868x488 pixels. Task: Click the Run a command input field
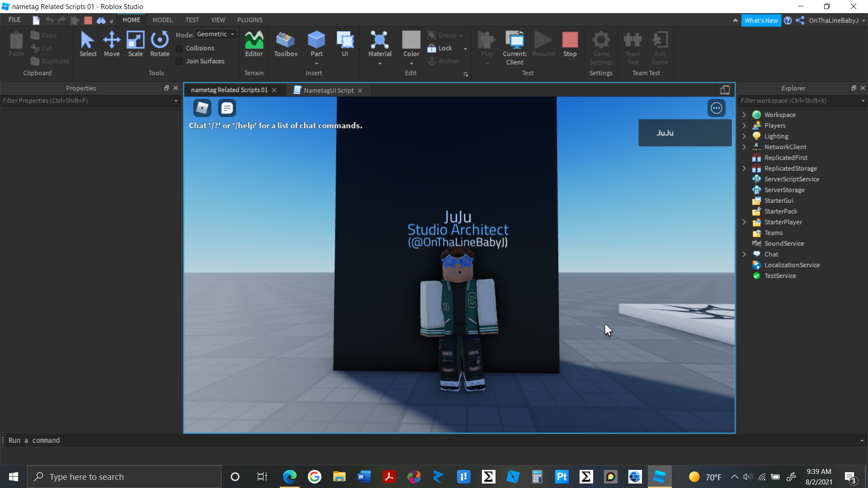pos(90,440)
